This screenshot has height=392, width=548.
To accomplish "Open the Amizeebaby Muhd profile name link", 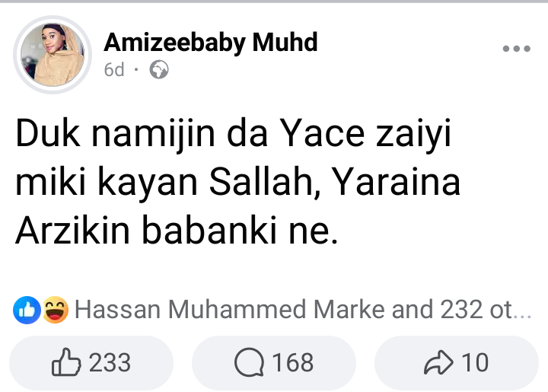I will [210, 43].
